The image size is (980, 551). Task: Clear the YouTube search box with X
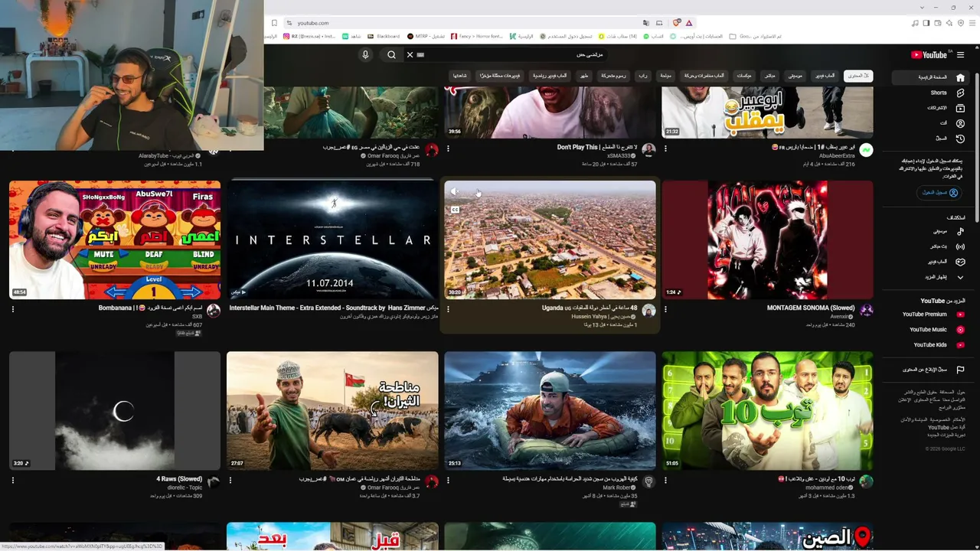click(x=410, y=55)
